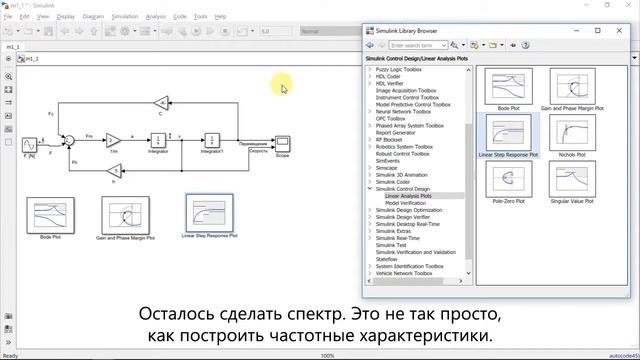This screenshot has width=640, height=360.
Task: Click the Save model toolbar icon
Action: [x=49, y=31]
